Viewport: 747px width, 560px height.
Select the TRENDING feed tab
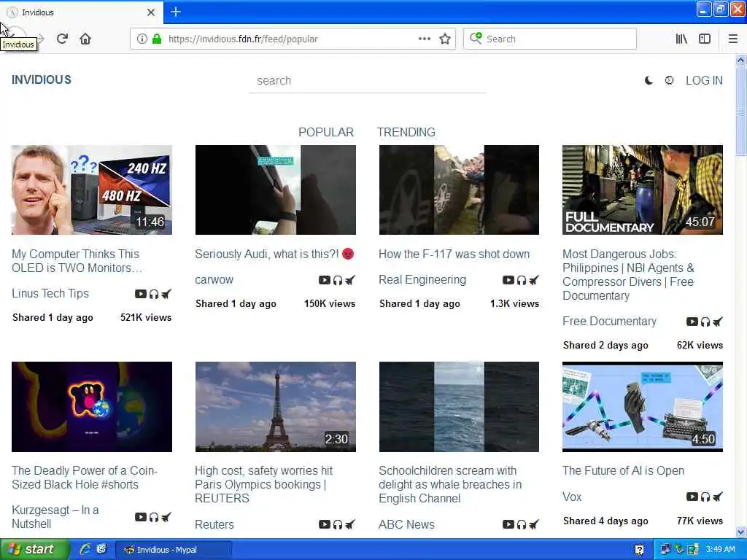coord(406,132)
